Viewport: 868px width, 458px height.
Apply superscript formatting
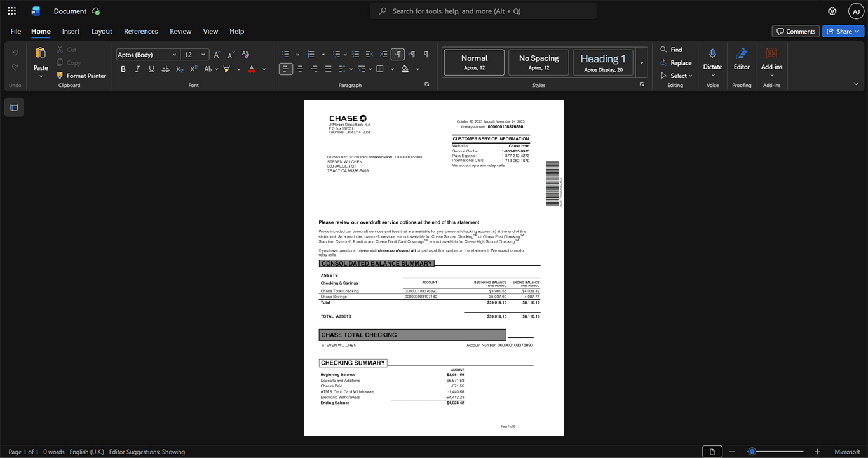(194, 69)
